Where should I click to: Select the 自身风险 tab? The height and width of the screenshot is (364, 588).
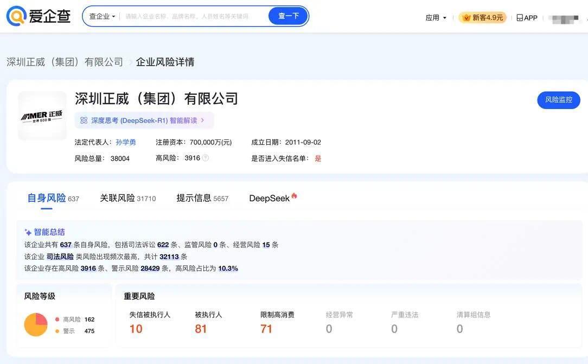53,198
